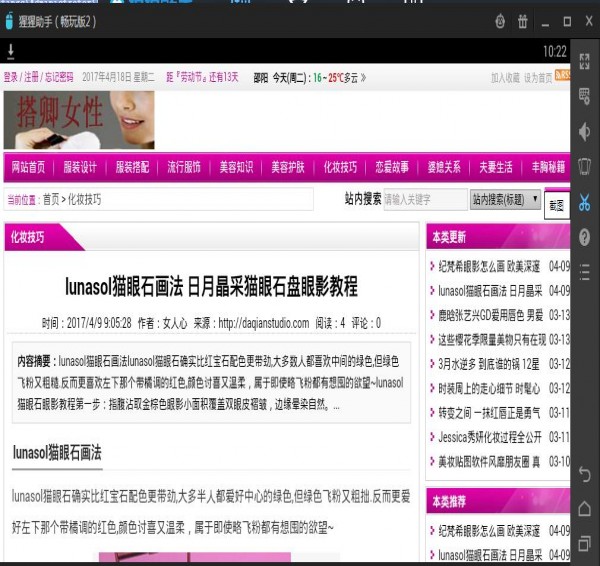Click the Android home icon
The width and height of the screenshot is (600, 566).
[x=584, y=509]
